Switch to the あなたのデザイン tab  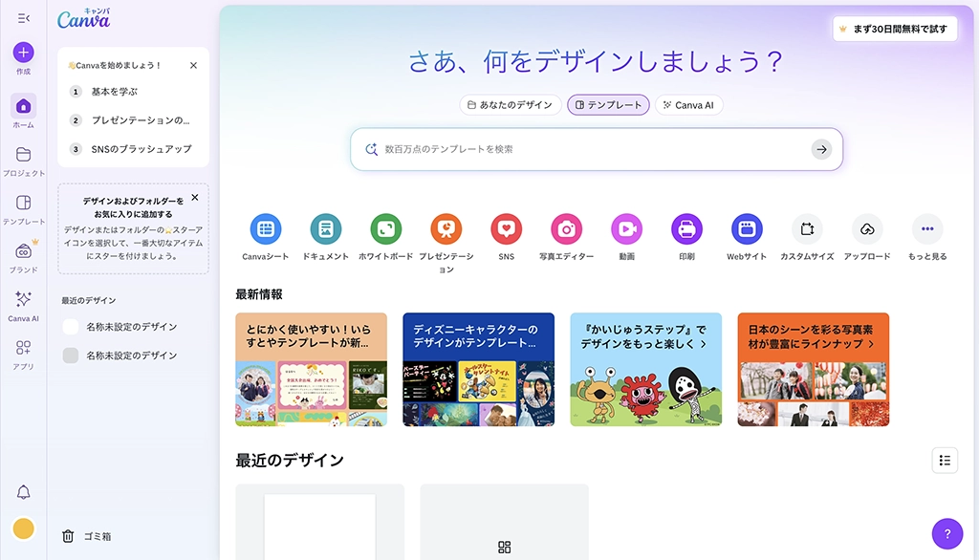click(511, 105)
